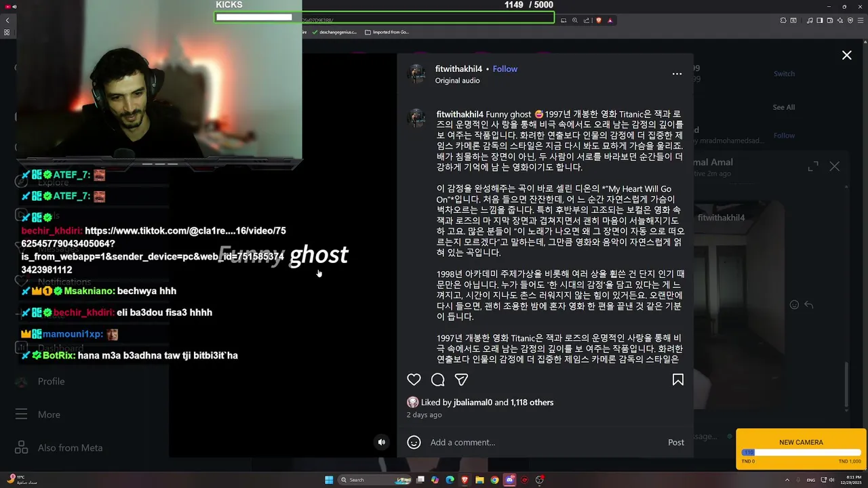Click emoji reaction icon in message chat
The image size is (868, 488).
pos(794,305)
